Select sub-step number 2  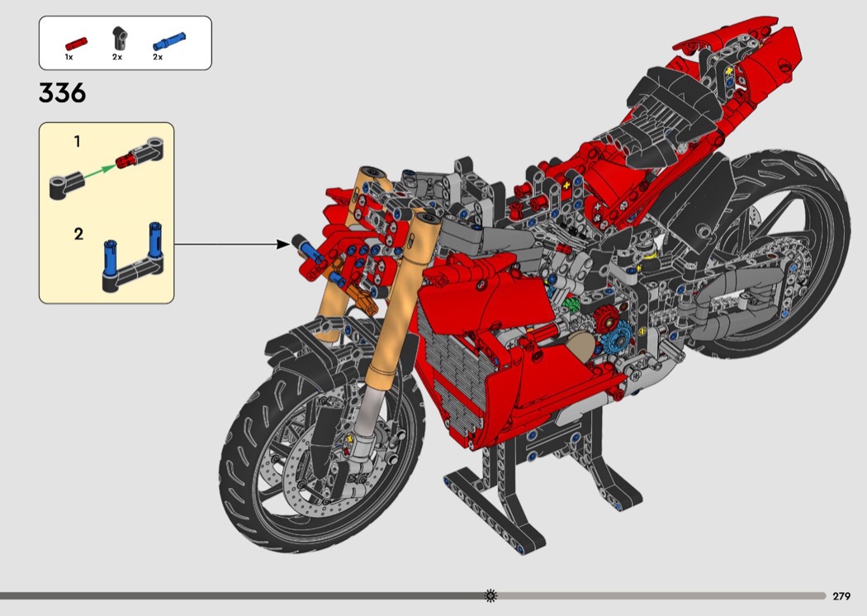(x=78, y=234)
